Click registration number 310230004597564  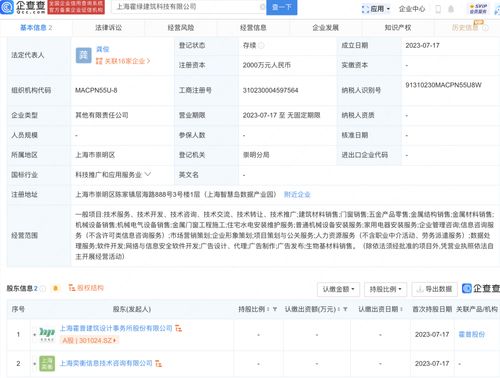pos(270,90)
